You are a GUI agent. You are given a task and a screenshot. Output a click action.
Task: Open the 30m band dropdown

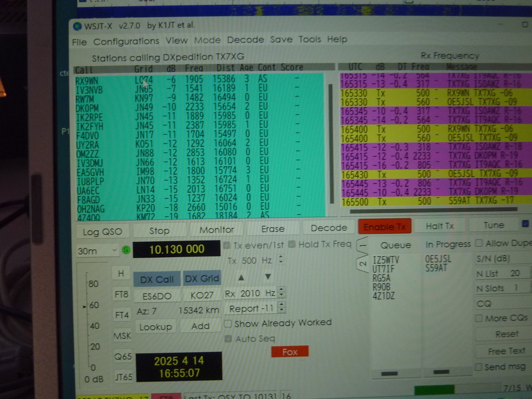(x=98, y=251)
